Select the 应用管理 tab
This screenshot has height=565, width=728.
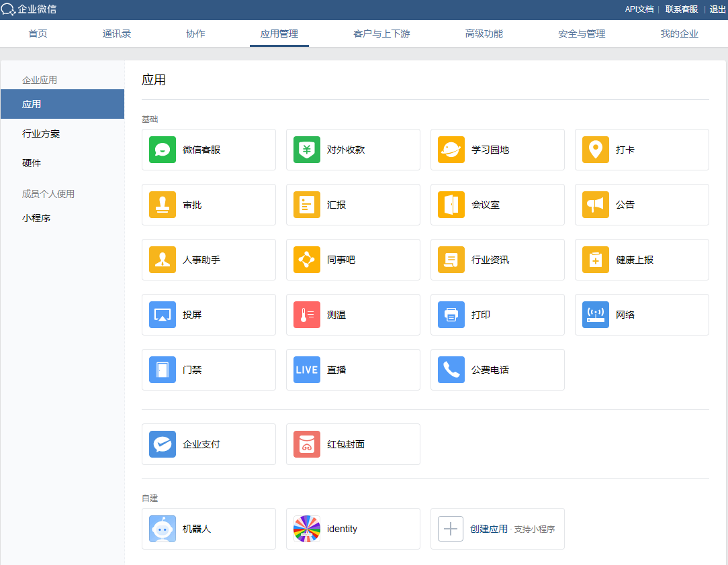(279, 34)
